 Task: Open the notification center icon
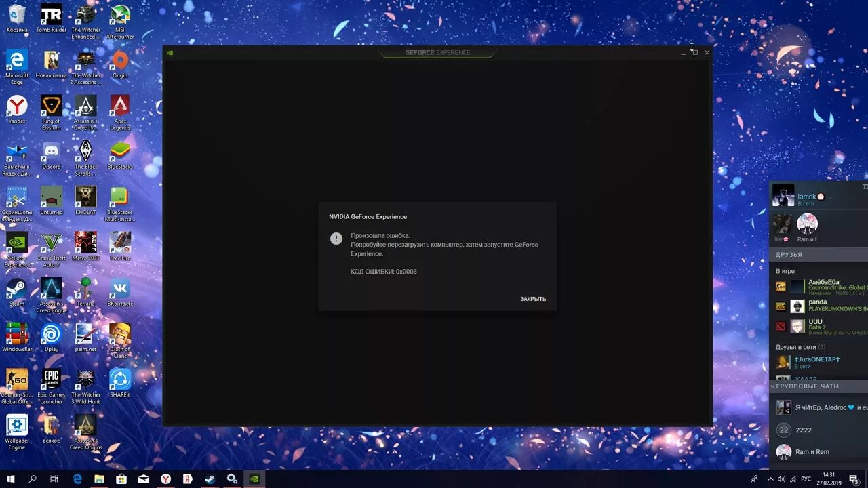[854, 479]
